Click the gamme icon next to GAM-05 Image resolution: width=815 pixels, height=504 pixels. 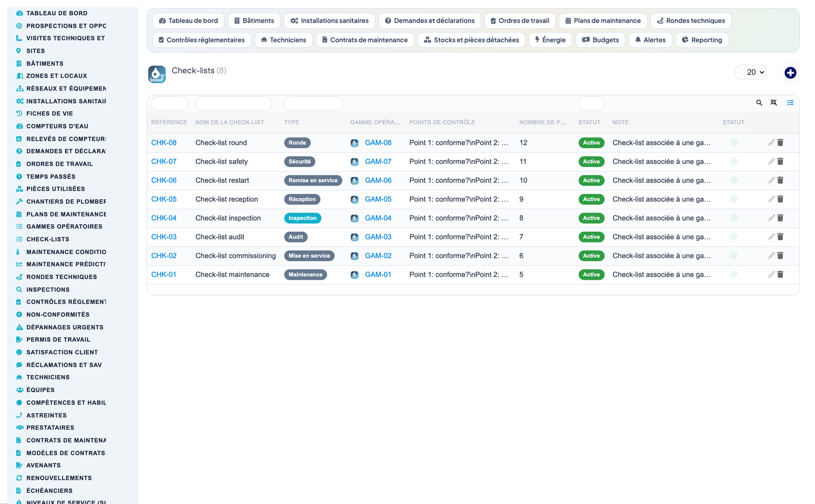(x=354, y=200)
